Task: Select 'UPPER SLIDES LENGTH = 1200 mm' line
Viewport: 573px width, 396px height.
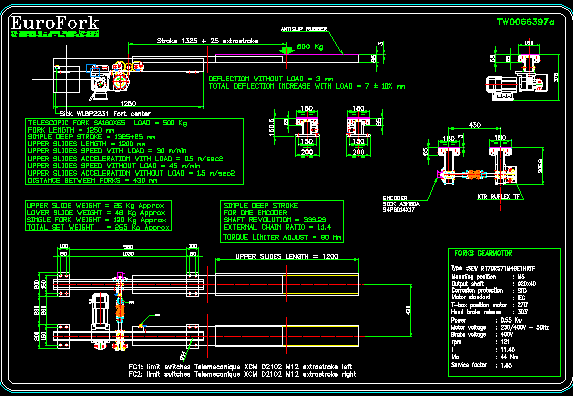Action: (x=86, y=144)
